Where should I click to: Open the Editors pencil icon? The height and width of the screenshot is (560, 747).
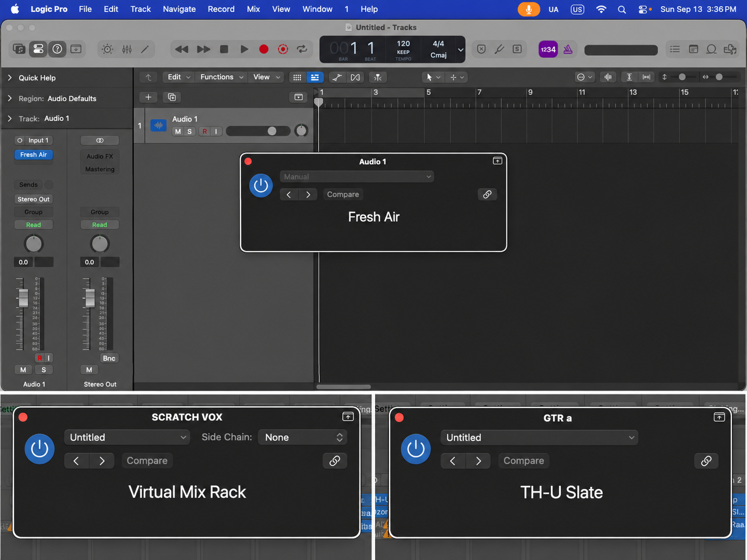[145, 49]
